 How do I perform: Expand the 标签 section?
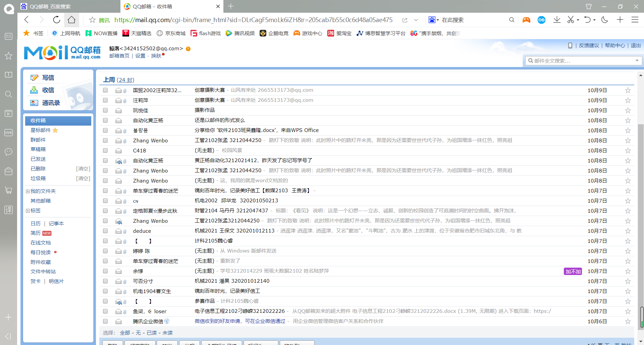(x=28, y=210)
